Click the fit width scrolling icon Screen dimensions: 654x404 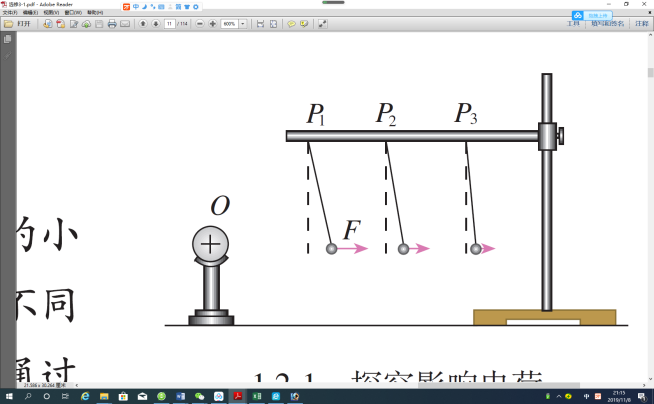260,24
